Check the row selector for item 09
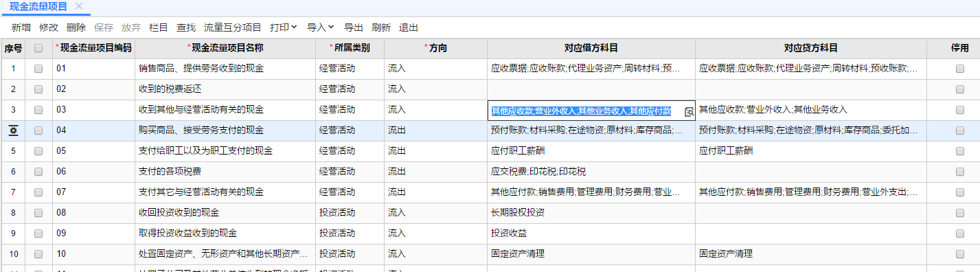The height and width of the screenshot is (272, 980). click(38, 234)
